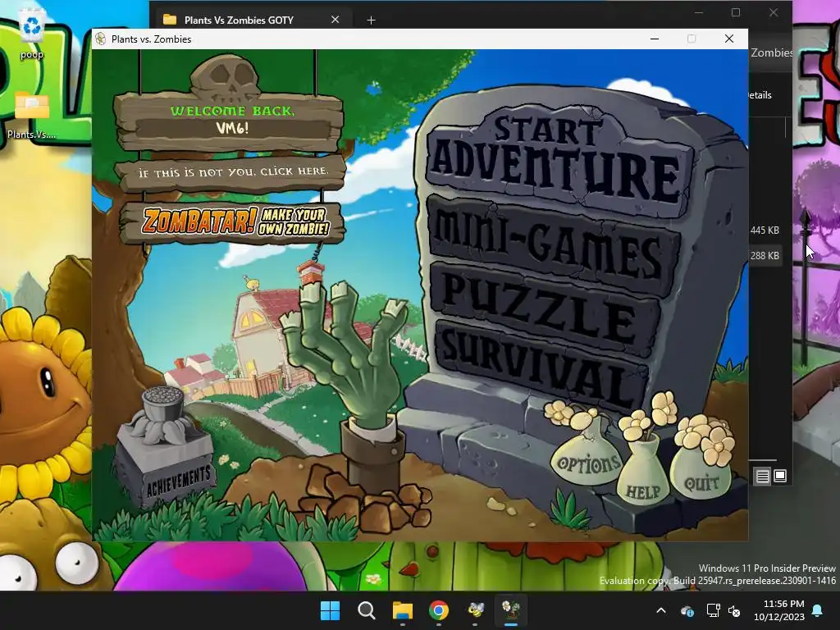Click 'If this is not you, click here' sign
840x630 pixels.
[x=232, y=172]
